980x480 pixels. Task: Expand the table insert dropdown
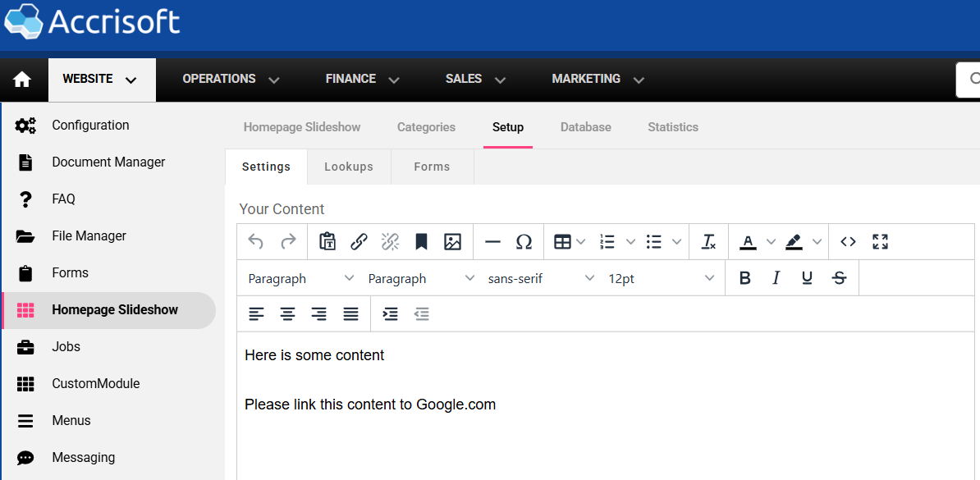tap(581, 241)
